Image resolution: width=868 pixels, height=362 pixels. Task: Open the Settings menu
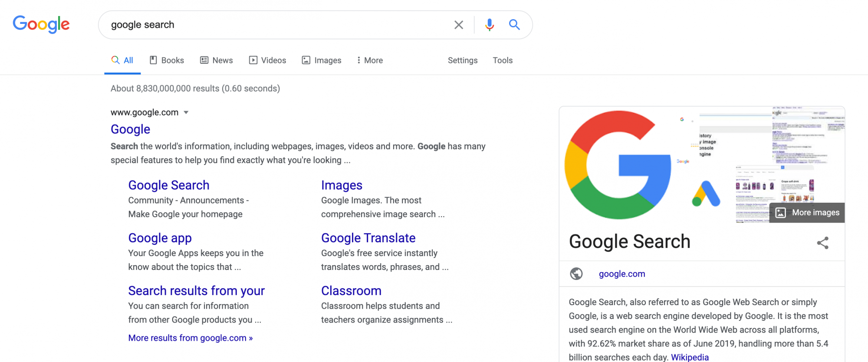coord(462,60)
